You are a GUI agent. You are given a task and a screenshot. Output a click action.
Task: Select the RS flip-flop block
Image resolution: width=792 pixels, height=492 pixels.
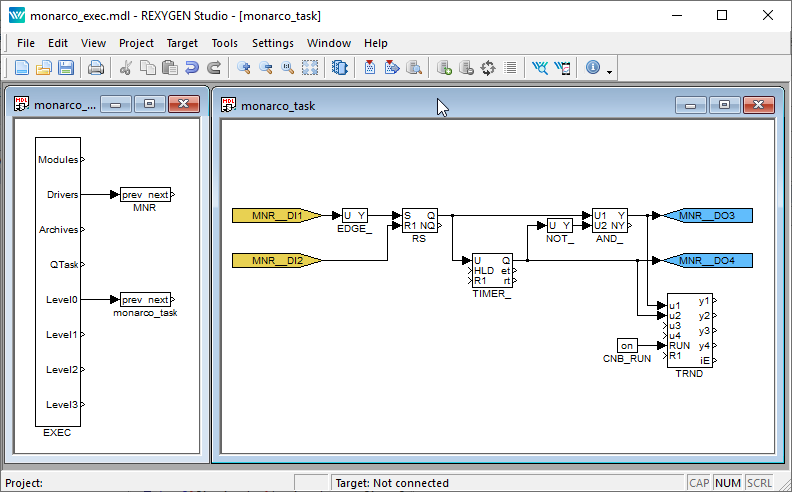click(419, 221)
